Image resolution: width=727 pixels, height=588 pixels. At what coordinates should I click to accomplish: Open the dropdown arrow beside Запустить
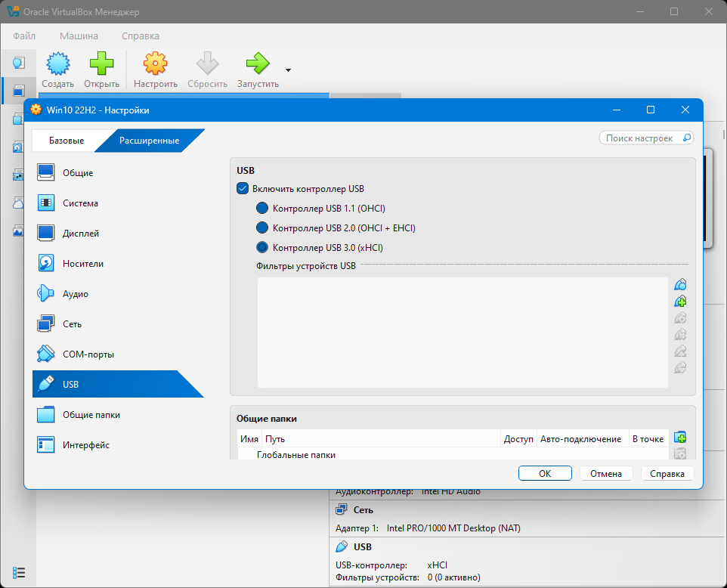click(289, 70)
